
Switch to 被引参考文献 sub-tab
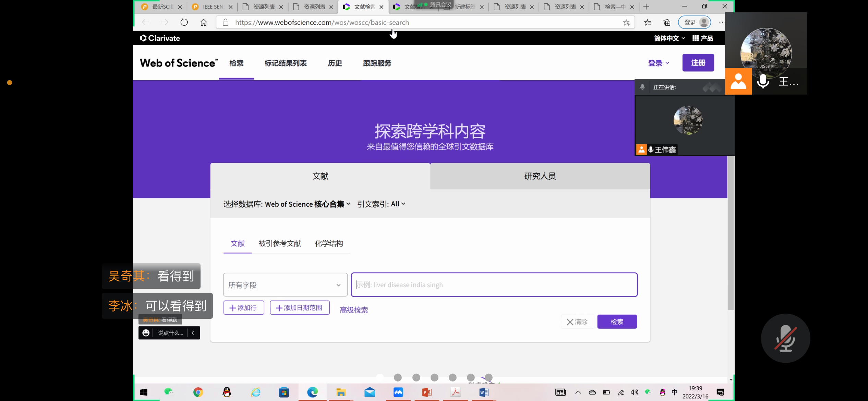[x=280, y=243]
